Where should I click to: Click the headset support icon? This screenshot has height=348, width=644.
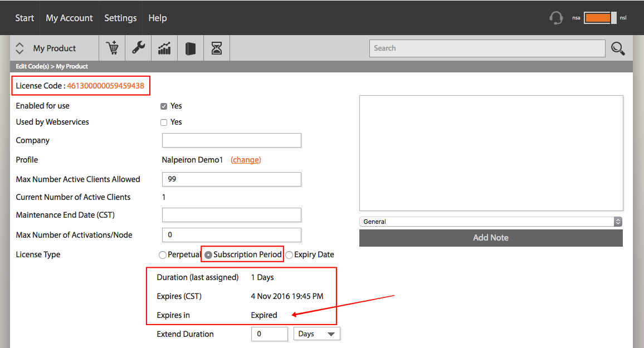[556, 18]
